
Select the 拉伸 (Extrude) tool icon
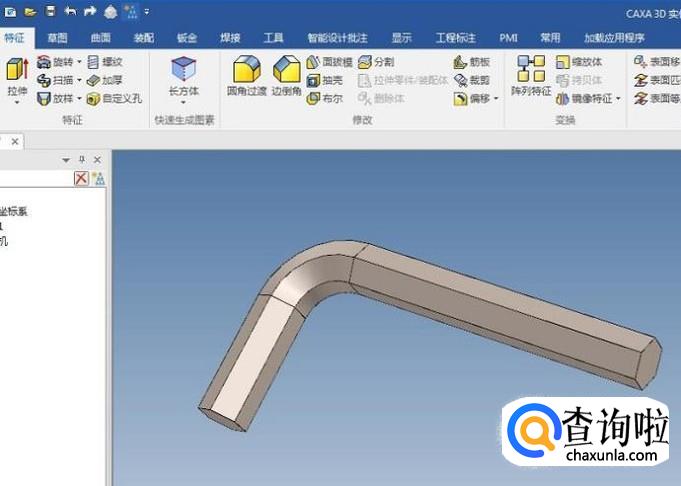[17, 69]
